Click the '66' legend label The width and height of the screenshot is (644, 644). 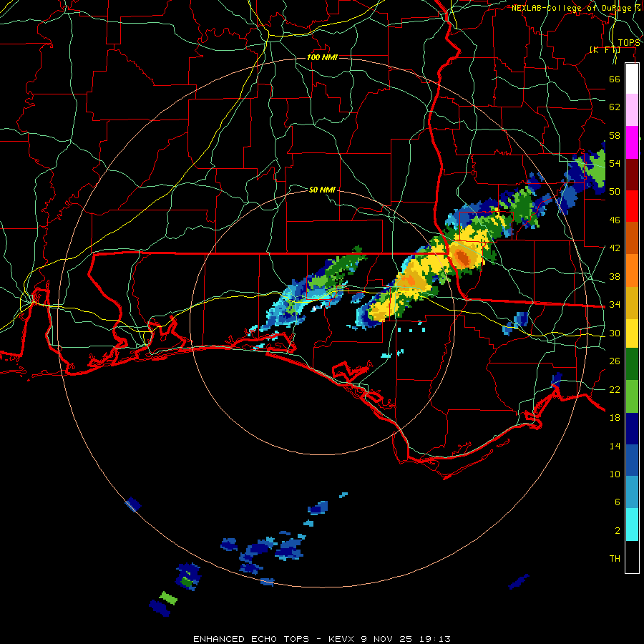615,79
